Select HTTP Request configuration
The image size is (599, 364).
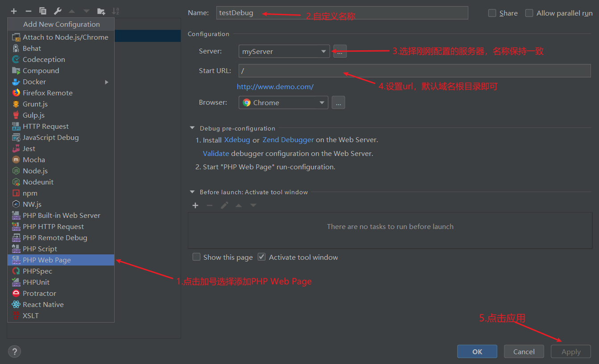(x=61, y=126)
